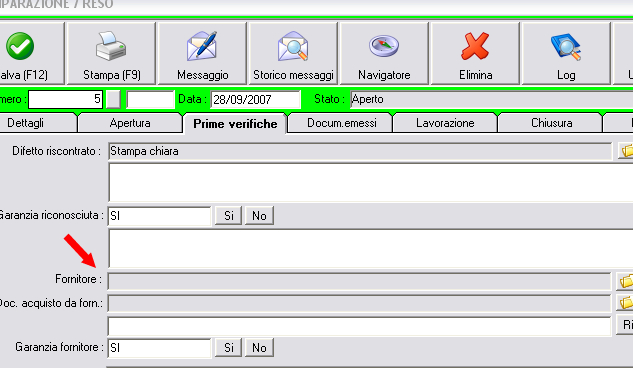633x368 pixels.
Task: Select the Prime verifiche tab
Action: tap(235, 123)
